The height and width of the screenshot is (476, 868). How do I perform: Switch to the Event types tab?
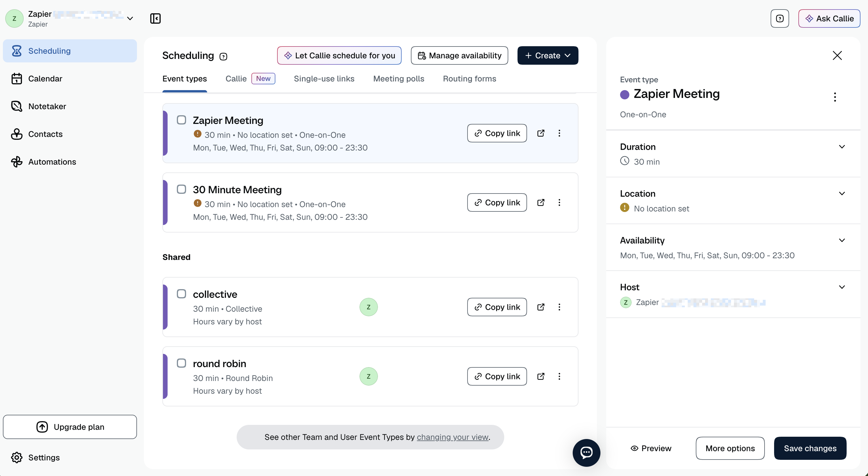tap(185, 79)
